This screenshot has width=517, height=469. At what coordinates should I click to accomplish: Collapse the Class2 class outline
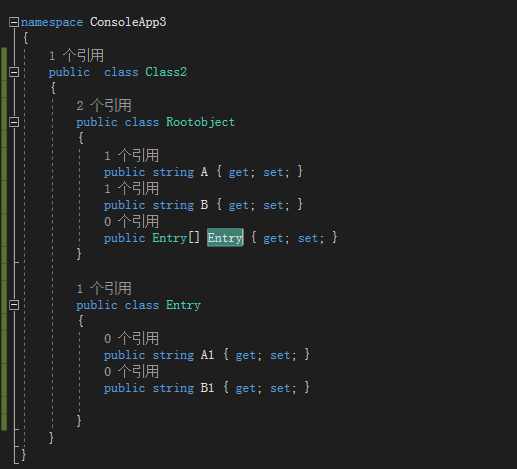point(14,72)
